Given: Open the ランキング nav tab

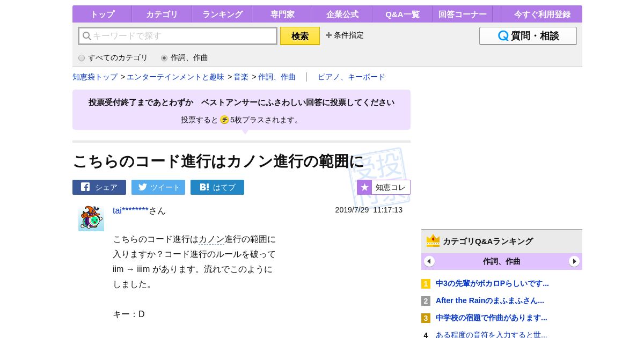Looking at the screenshot, I should pyautogui.click(x=222, y=14).
